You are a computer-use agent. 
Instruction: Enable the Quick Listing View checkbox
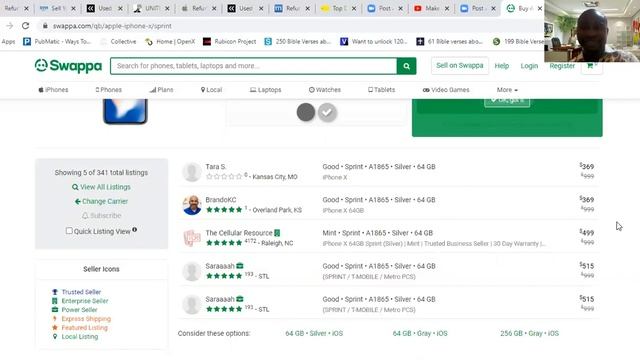tap(69, 231)
